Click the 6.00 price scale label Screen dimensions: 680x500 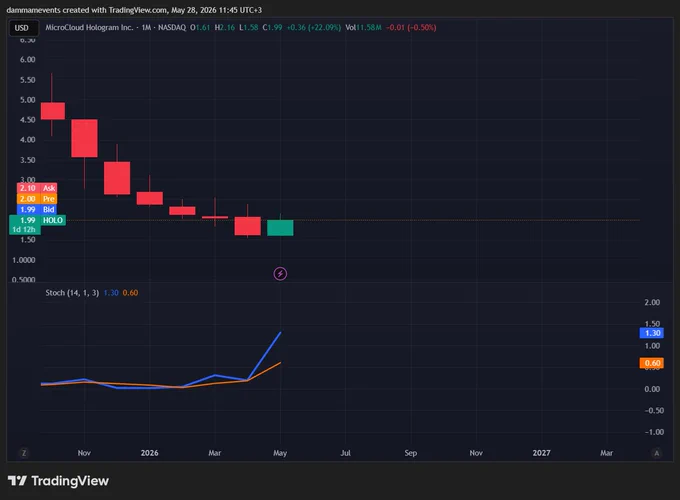pyautogui.click(x=27, y=59)
